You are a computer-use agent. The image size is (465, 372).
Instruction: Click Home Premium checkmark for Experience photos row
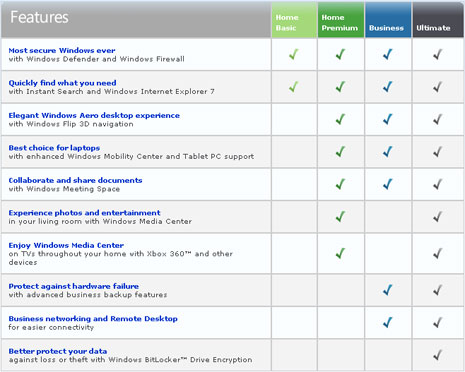[x=340, y=217]
